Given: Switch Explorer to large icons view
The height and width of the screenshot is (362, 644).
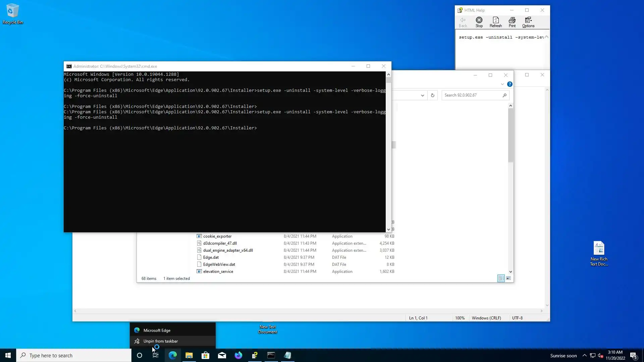Looking at the screenshot, I should 508,278.
